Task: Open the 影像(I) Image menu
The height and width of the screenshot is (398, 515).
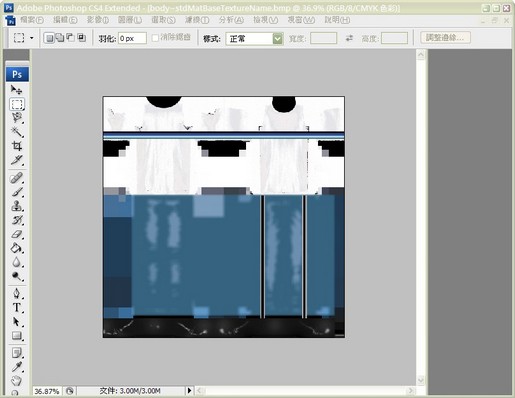Action: [98, 20]
